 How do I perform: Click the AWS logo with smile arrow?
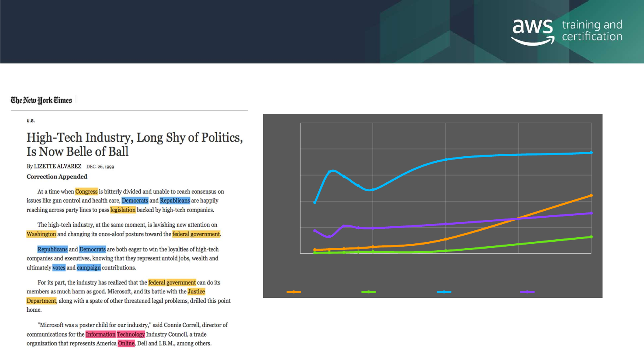[533, 32]
